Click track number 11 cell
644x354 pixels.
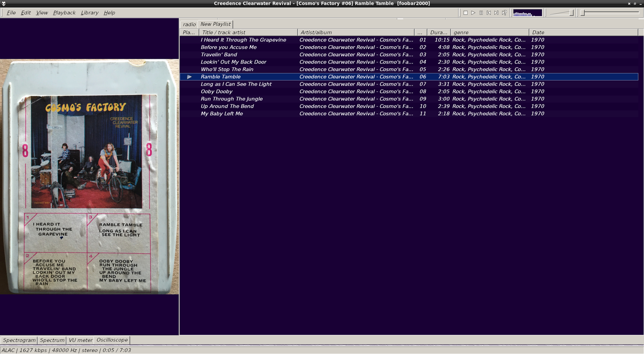[x=423, y=114]
